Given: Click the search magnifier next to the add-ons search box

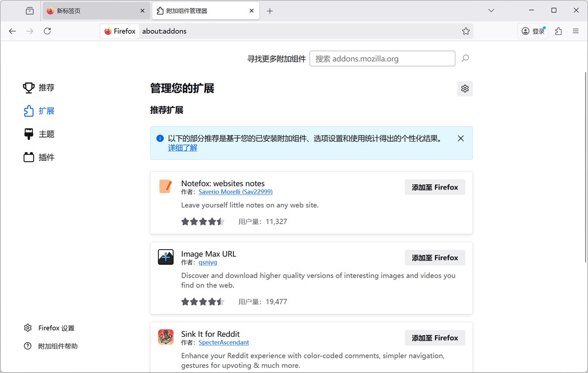Looking at the screenshot, I should [465, 58].
